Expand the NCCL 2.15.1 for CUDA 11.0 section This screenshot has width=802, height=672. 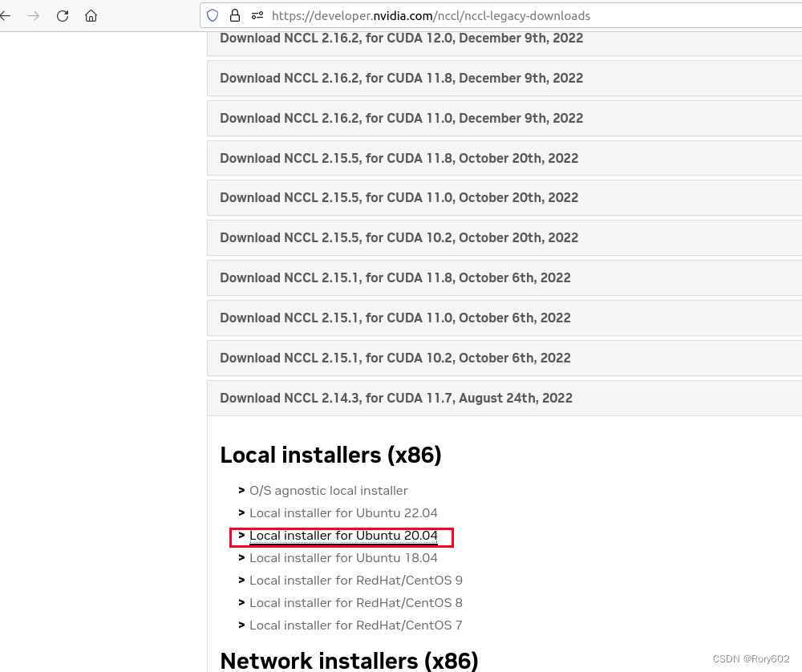click(393, 318)
